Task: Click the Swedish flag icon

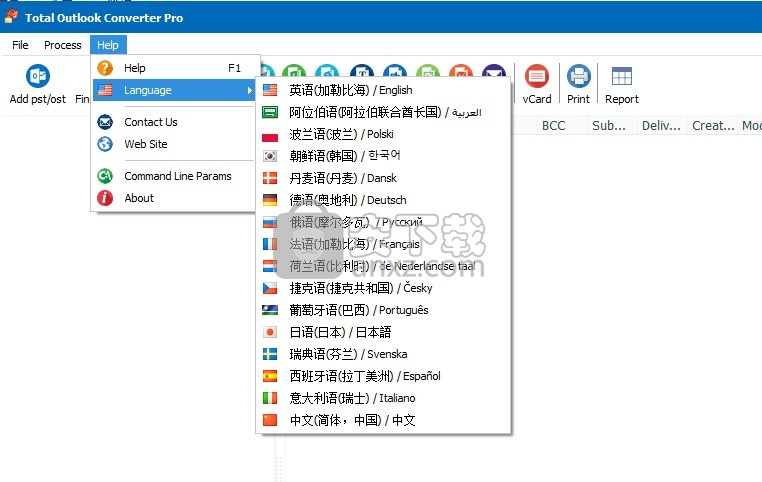Action: (x=270, y=354)
